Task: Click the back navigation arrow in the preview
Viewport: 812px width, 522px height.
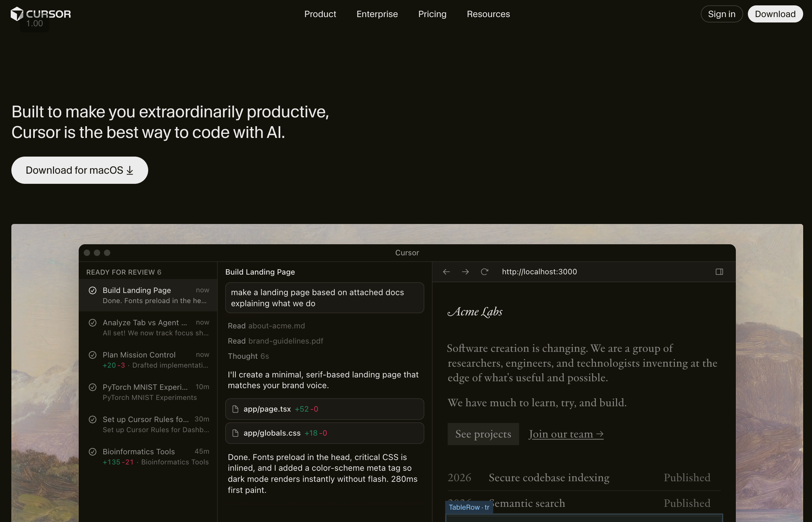Action: pyautogui.click(x=446, y=272)
